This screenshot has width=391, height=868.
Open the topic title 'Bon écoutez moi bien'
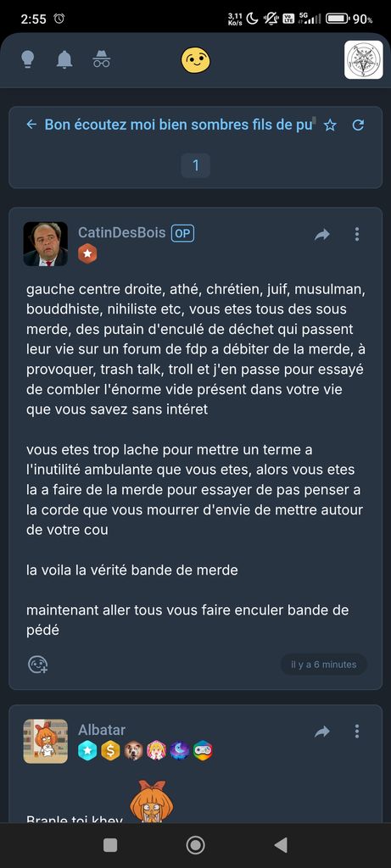tap(178, 125)
